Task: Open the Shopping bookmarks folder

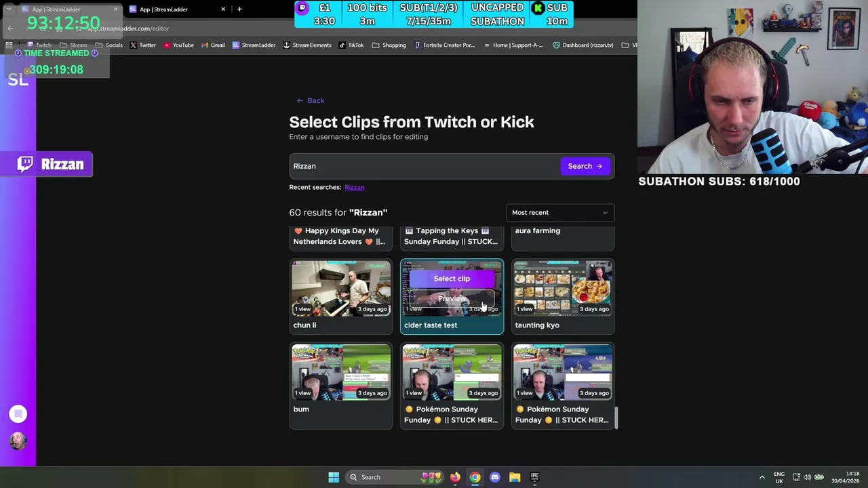Action: pos(389,45)
